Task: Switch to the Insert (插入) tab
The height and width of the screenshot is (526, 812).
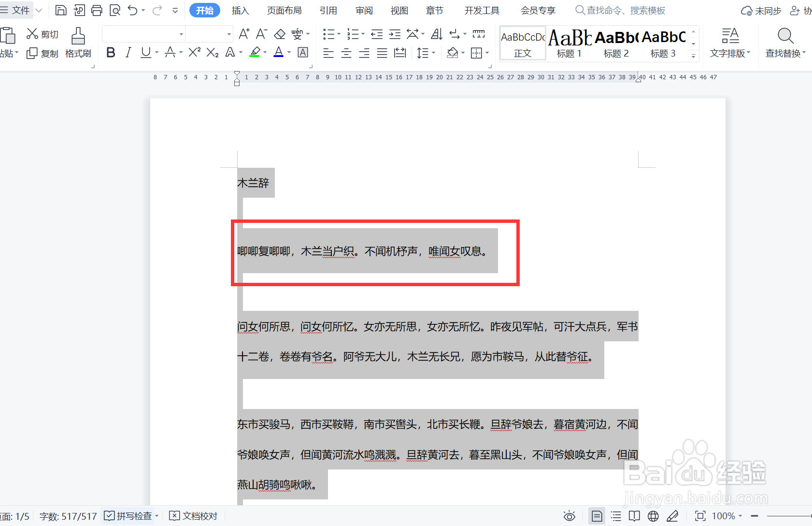Action: pos(240,11)
